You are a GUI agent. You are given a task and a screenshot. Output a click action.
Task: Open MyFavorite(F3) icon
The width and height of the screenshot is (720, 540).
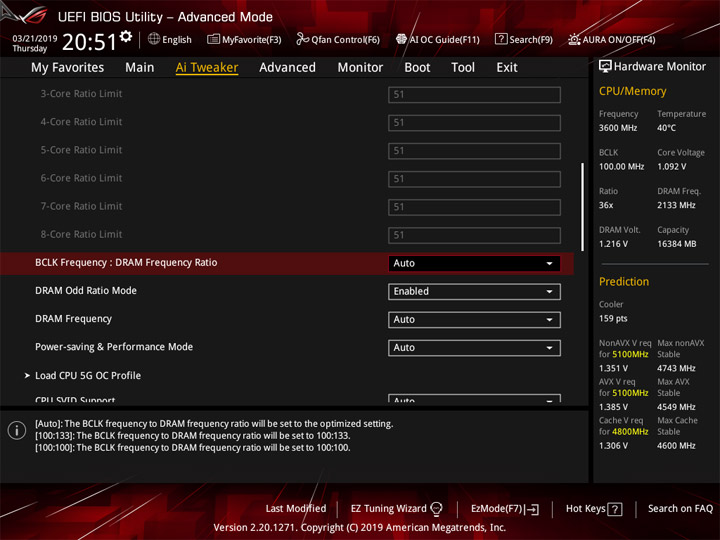(x=213, y=39)
